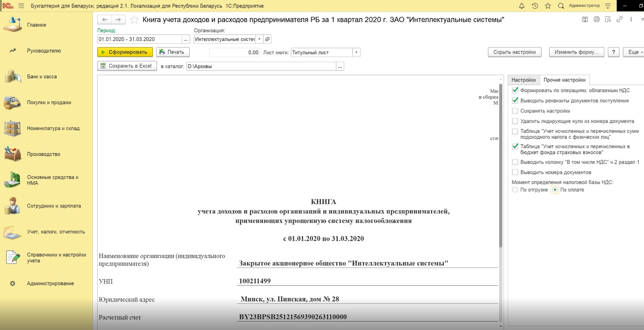Open Администрирование section
The height and width of the screenshot is (330, 644).
tap(50, 284)
